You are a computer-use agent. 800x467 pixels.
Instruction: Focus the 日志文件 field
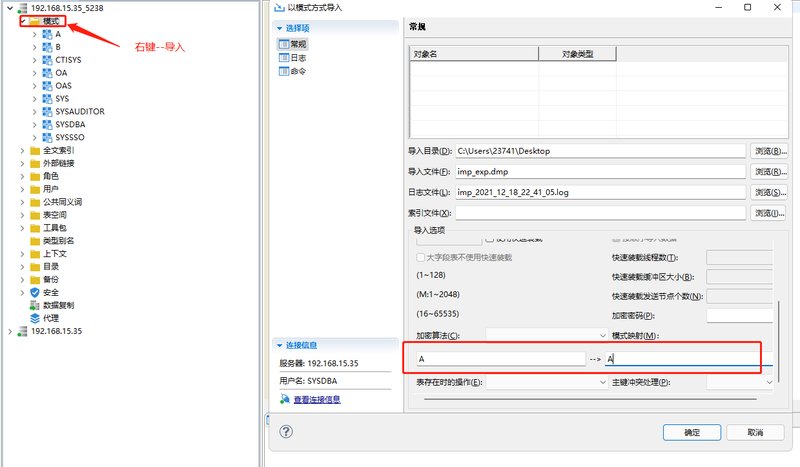[601, 192]
